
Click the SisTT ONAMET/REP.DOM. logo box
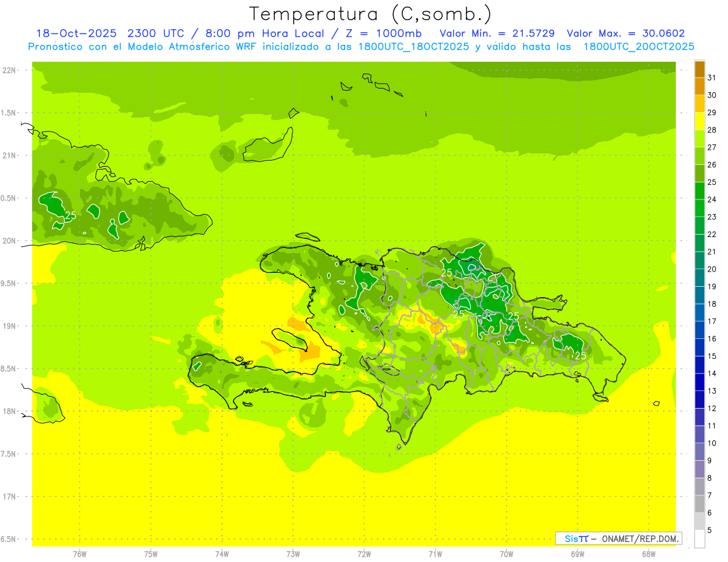click(x=618, y=538)
